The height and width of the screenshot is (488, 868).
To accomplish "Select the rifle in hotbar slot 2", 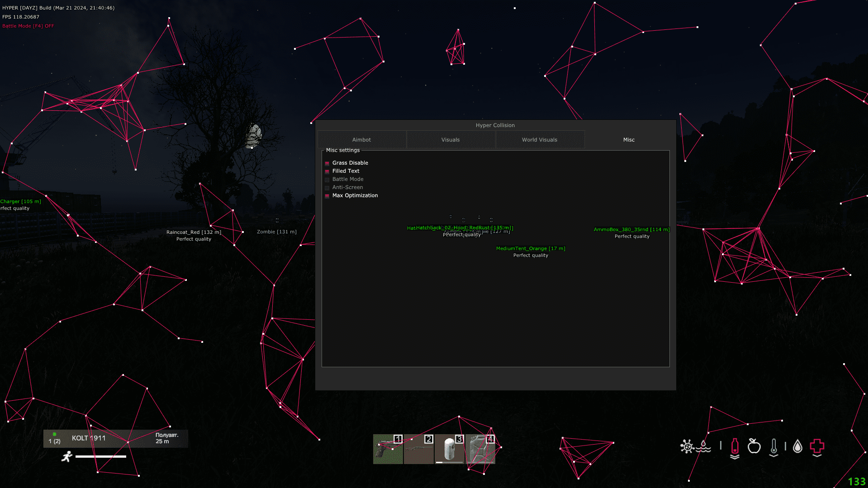I will click(418, 449).
